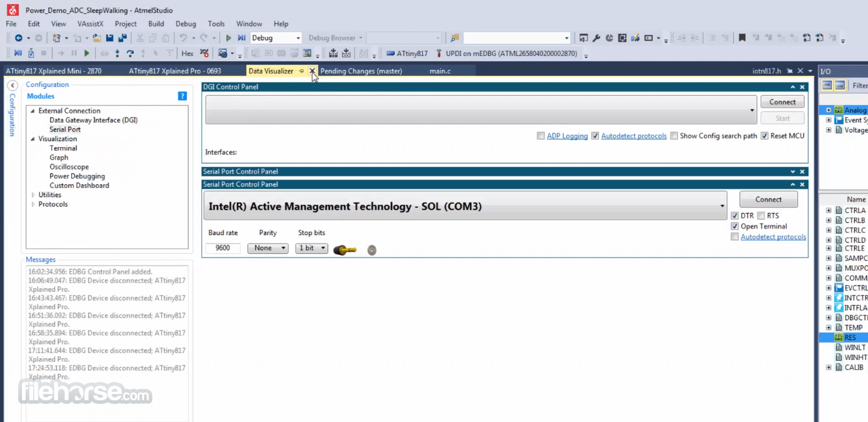This screenshot has width=868, height=422.
Task: Click the ATtiny817 device chip button
Action: tap(407, 54)
